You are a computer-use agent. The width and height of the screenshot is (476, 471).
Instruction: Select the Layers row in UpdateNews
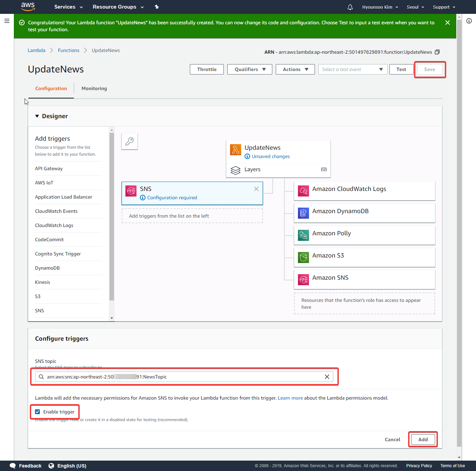tap(278, 169)
